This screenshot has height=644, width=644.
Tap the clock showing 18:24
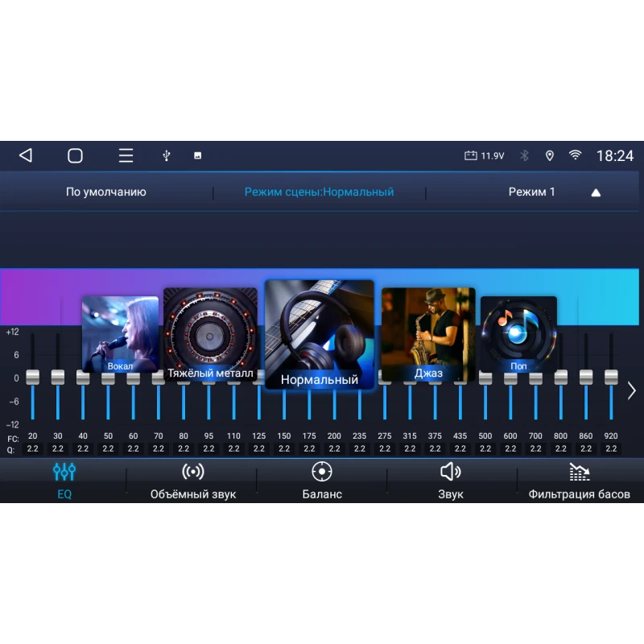click(615, 155)
